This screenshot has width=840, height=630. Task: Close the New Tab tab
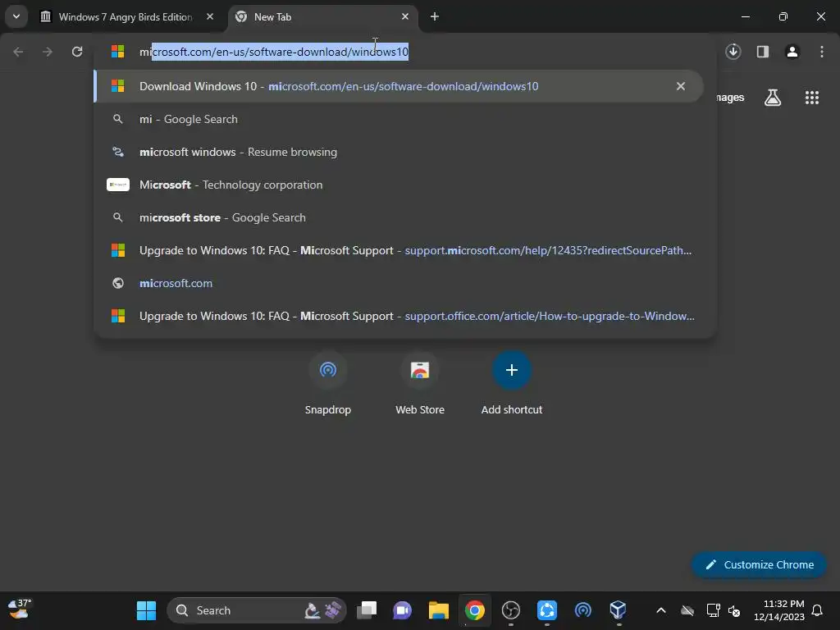(x=405, y=16)
